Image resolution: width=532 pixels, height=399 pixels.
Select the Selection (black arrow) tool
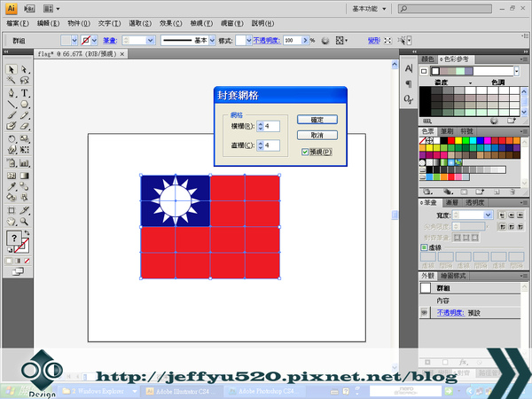pos(12,69)
